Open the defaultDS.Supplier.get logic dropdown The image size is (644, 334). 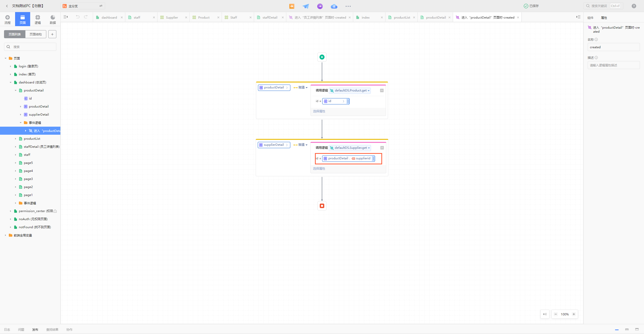(350, 148)
